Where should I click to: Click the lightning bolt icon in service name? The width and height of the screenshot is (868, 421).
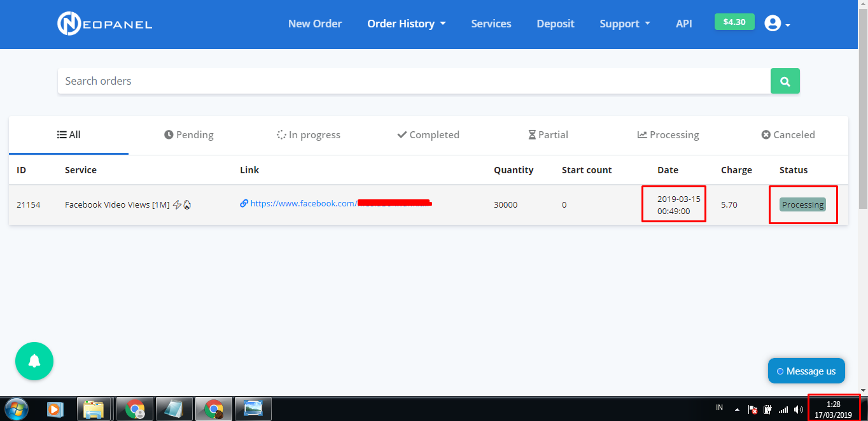[x=178, y=204]
